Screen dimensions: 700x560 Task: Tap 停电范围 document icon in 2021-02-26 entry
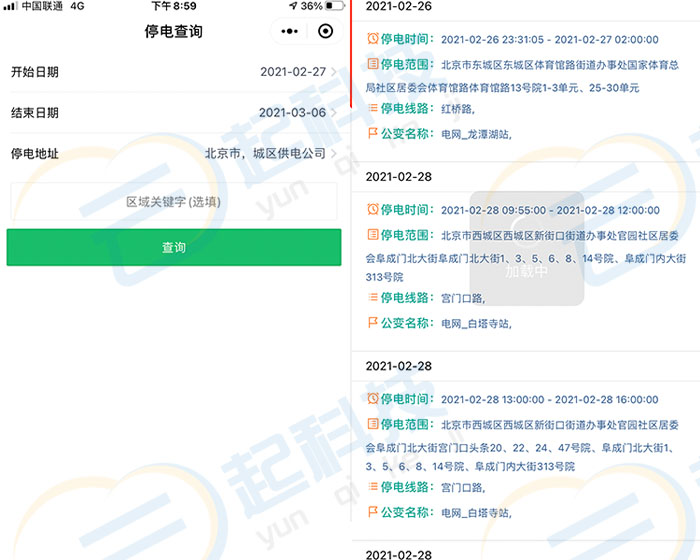[x=373, y=64]
